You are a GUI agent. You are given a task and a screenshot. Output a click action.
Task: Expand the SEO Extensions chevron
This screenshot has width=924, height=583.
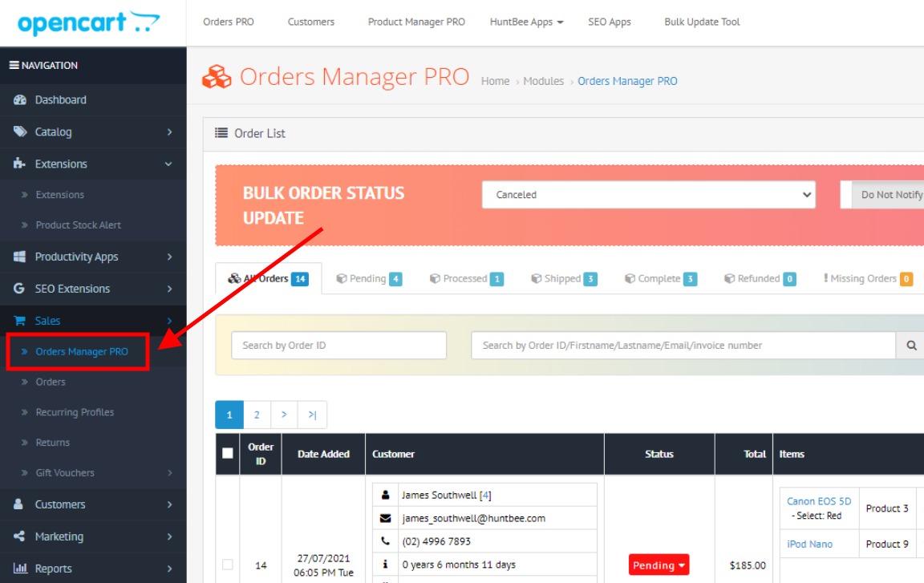click(170, 289)
